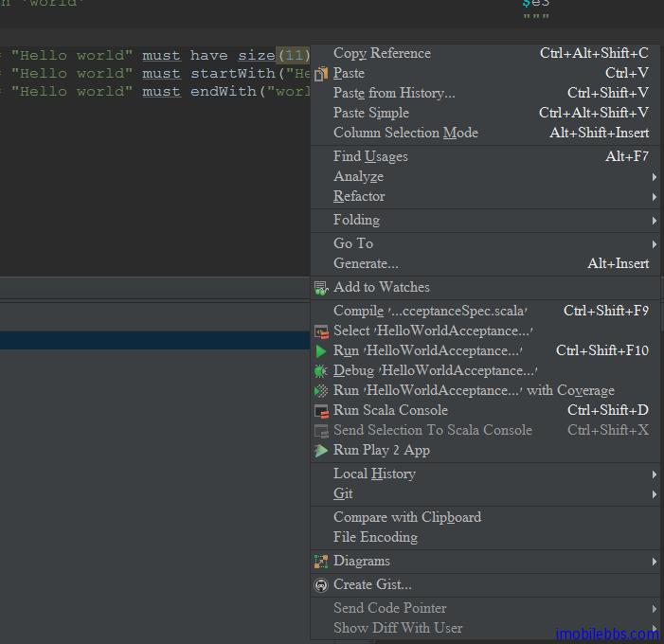Click the Debug bug icon

pyautogui.click(x=321, y=371)
